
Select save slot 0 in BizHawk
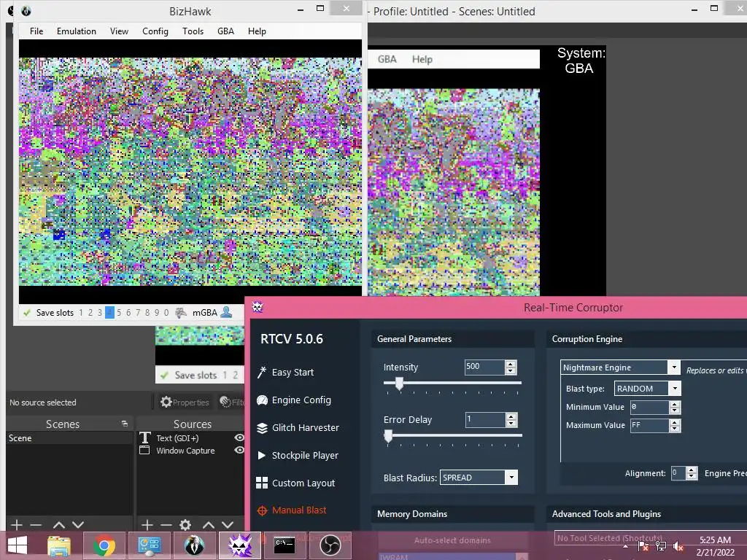166,313
